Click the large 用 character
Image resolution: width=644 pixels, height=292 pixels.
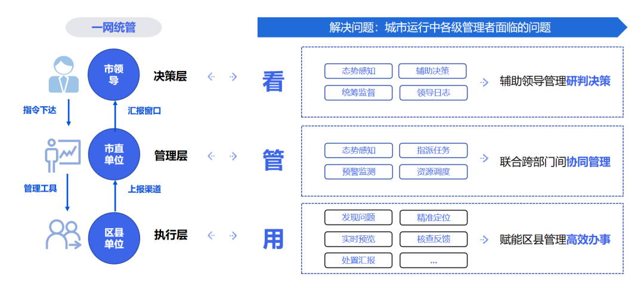[274, 240]
